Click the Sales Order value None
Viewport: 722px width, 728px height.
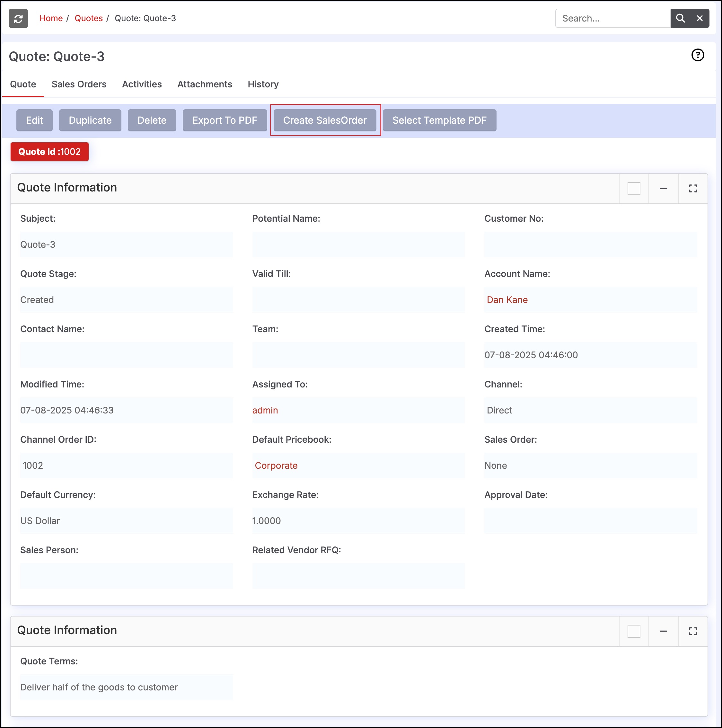pyautogui.click(x=495, y=466)
